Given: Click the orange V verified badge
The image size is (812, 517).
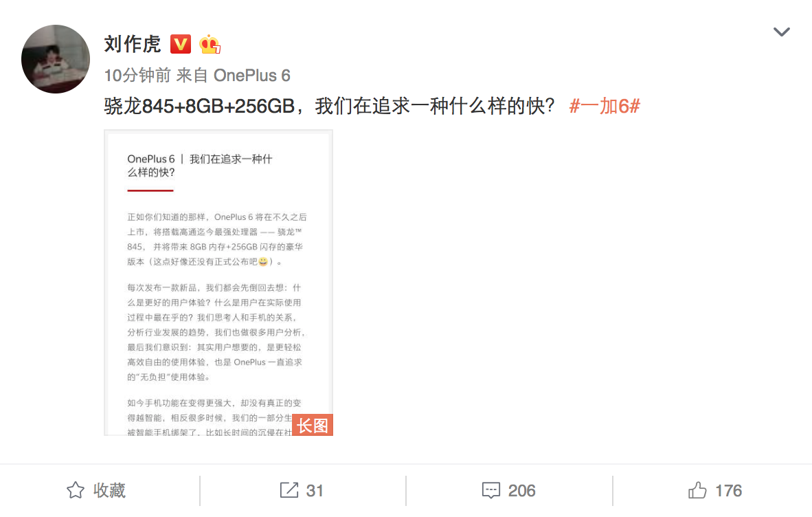Looking at the screenshot, I should (181, 44).
